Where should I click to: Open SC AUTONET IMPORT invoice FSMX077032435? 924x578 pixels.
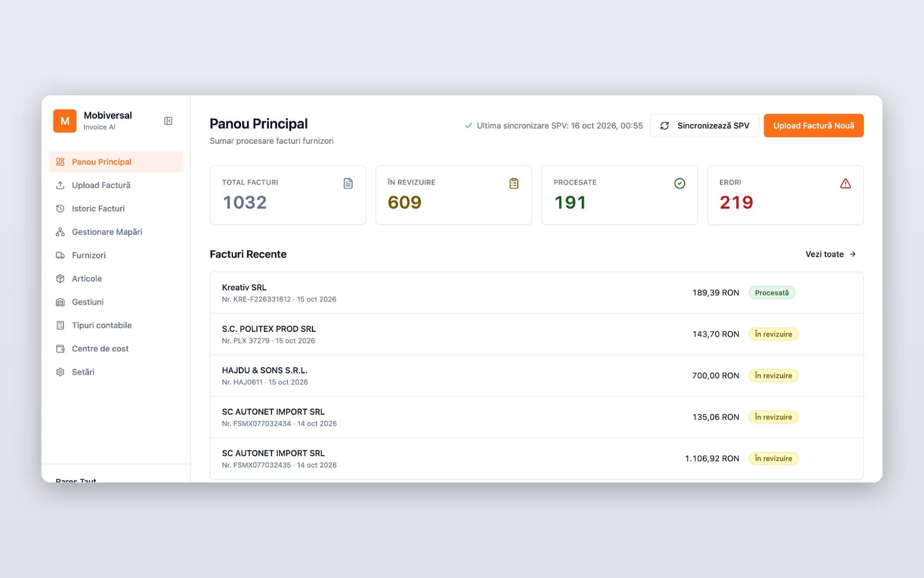(x=536, y=459)
